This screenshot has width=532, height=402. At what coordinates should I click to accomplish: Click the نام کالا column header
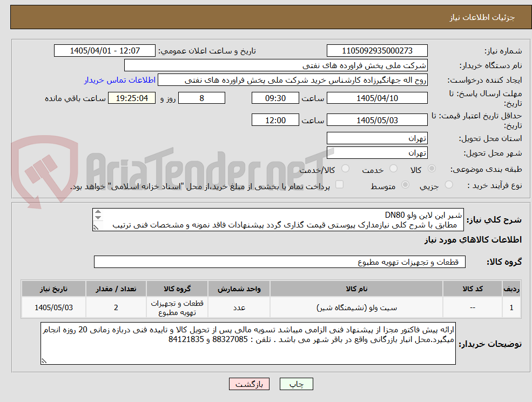pyautogui.click(x=356, y=289)
